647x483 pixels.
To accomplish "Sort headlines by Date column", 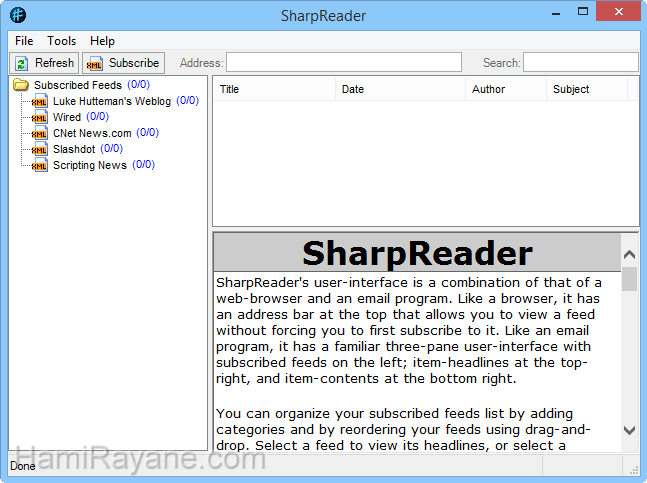I will [400, 89].
